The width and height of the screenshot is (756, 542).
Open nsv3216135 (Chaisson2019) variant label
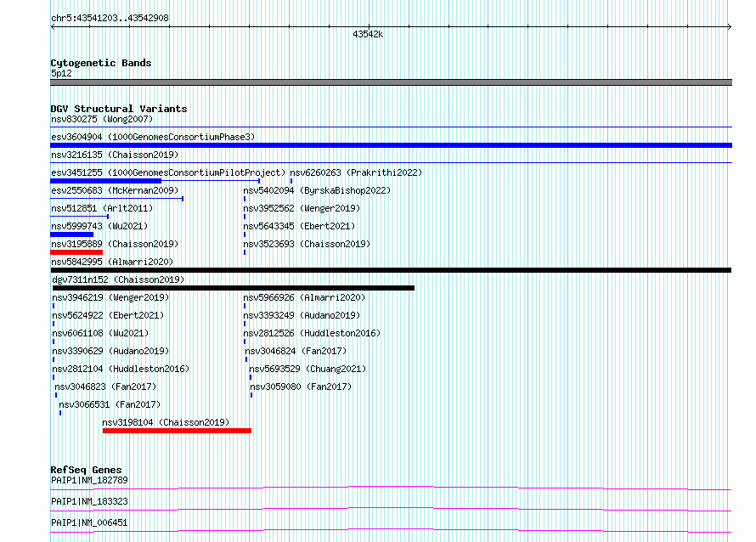[115, 155]
